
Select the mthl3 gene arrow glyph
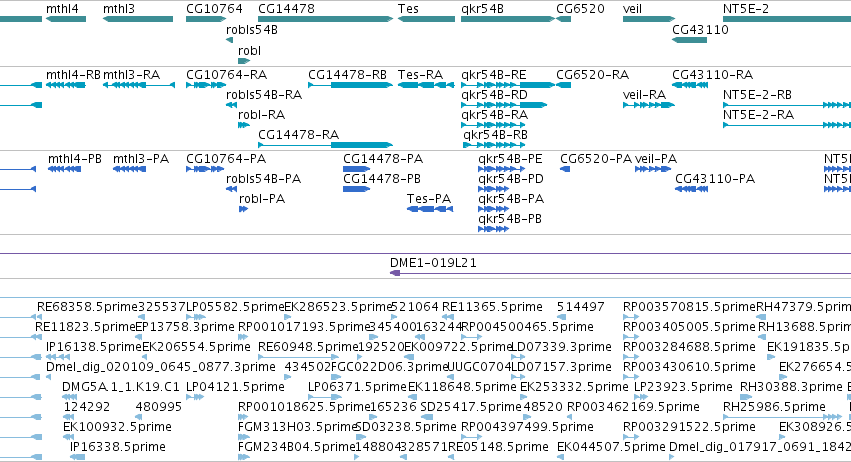click(x=138, y=19)
